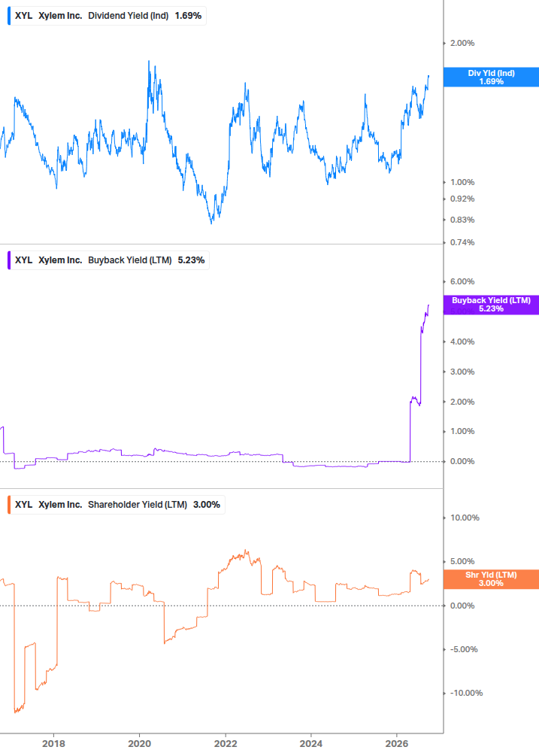The height and width of the screenshot is (756, 539).
Task: Click the 6.00% tick on buyback yield axis
Action: pos(462,281)
